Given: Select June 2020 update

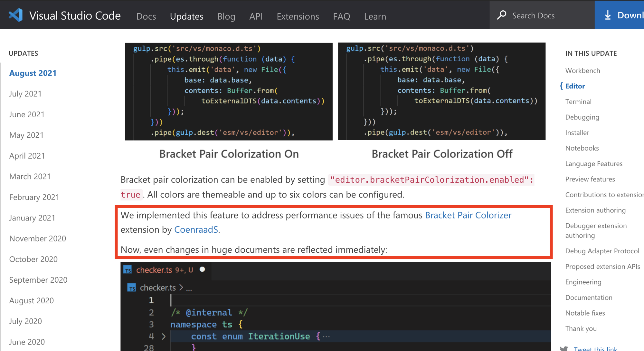Looking at the screenshot, I should (27, 342).
